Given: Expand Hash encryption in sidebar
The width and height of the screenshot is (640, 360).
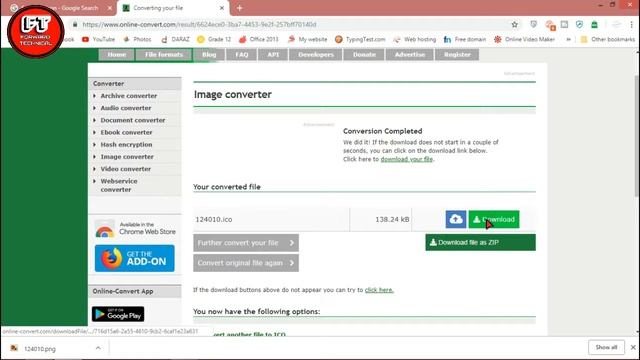Looking at the screenshot, I should [126, 145].
